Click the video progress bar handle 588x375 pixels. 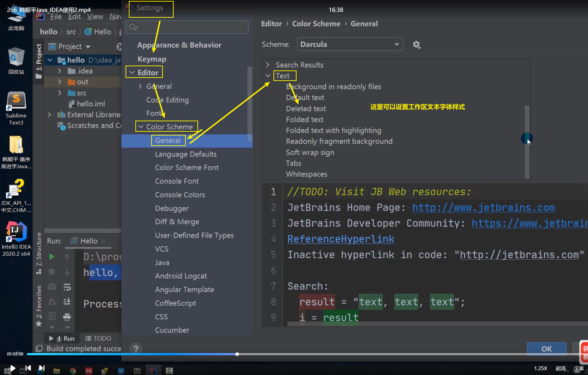tap(237, 354)
